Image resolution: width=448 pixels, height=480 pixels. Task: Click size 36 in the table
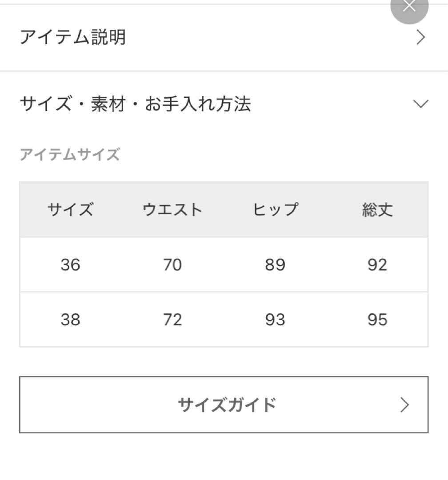tap(70, 265)
